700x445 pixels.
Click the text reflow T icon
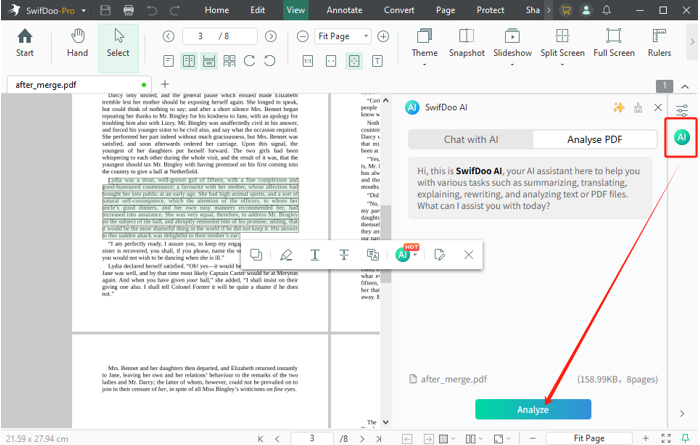pyautogui.click(x=377, y=61)
